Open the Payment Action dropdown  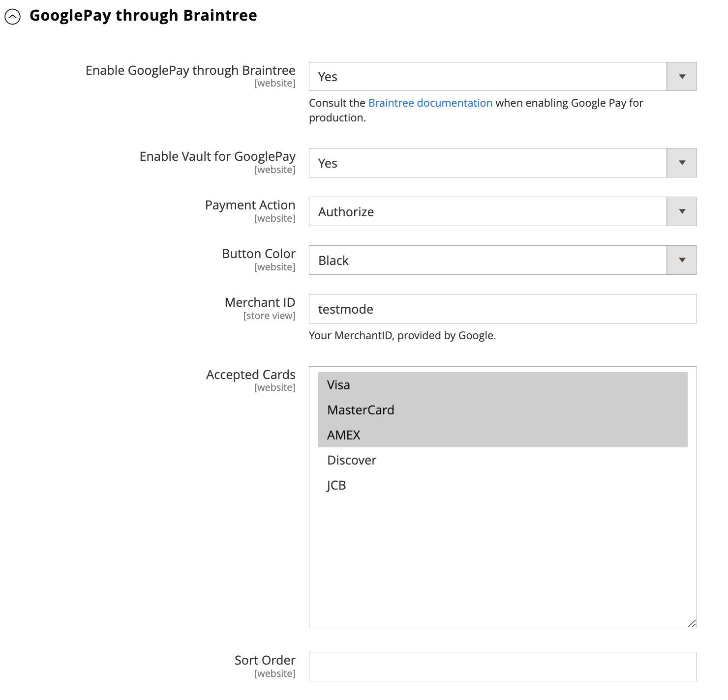pos(487,211)
